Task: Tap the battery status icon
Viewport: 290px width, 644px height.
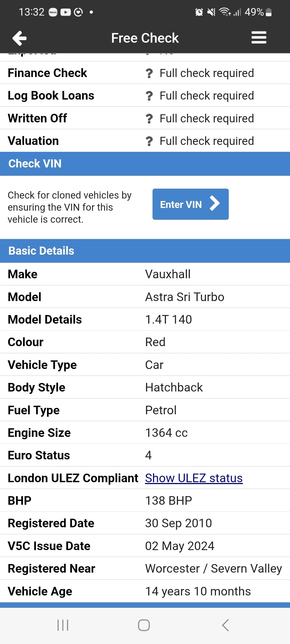Action: pos(269,12)
